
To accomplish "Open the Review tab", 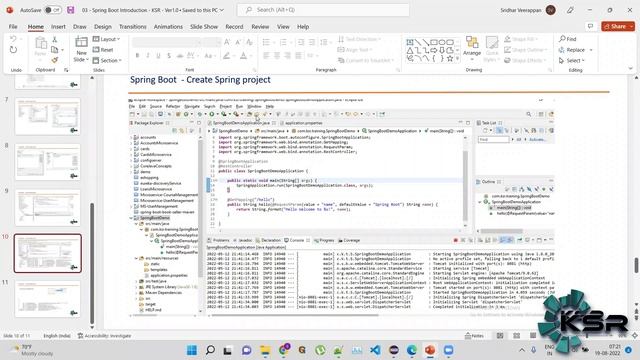I will click(x=260, y=27).
